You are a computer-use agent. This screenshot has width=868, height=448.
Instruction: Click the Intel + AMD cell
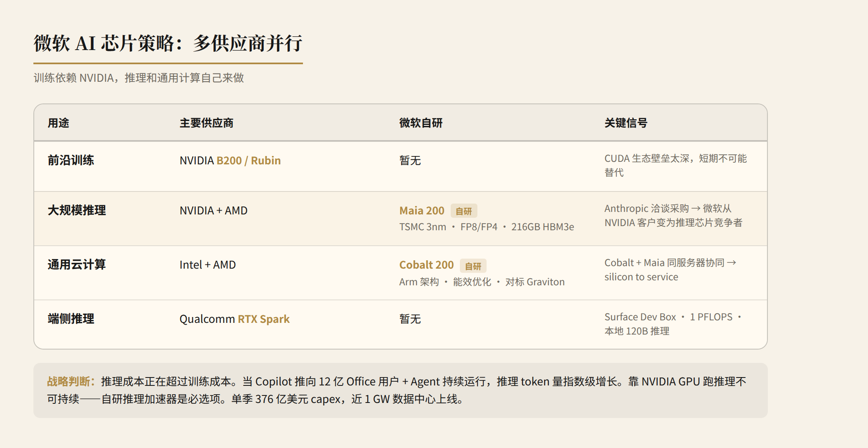coord(208,265)
